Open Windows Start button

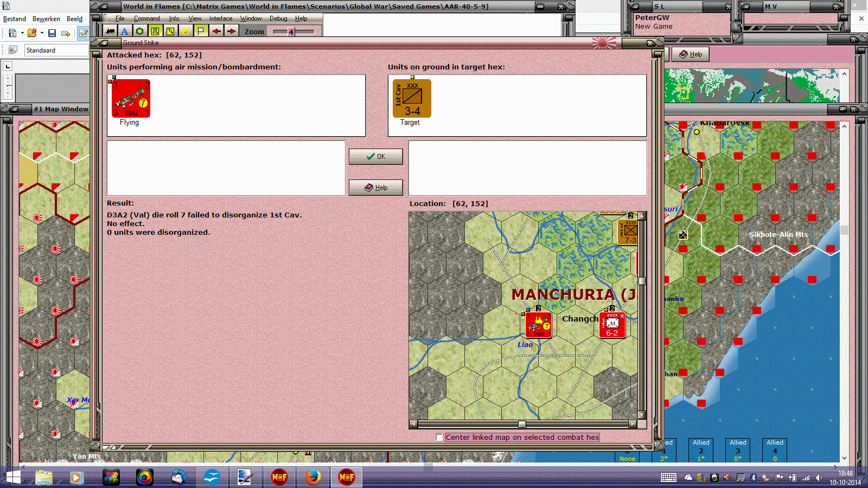click(13, 478)
